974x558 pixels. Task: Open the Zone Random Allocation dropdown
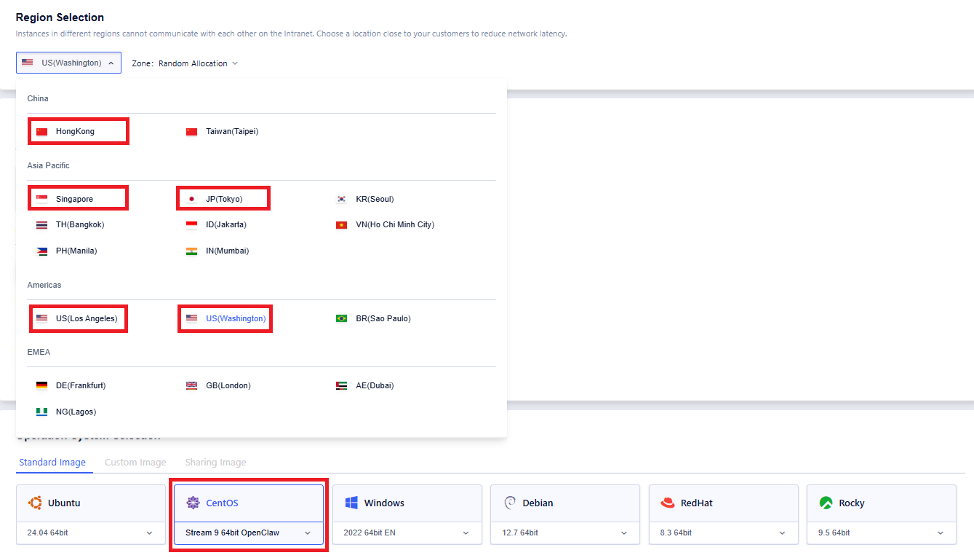click(x=185, y=63)
